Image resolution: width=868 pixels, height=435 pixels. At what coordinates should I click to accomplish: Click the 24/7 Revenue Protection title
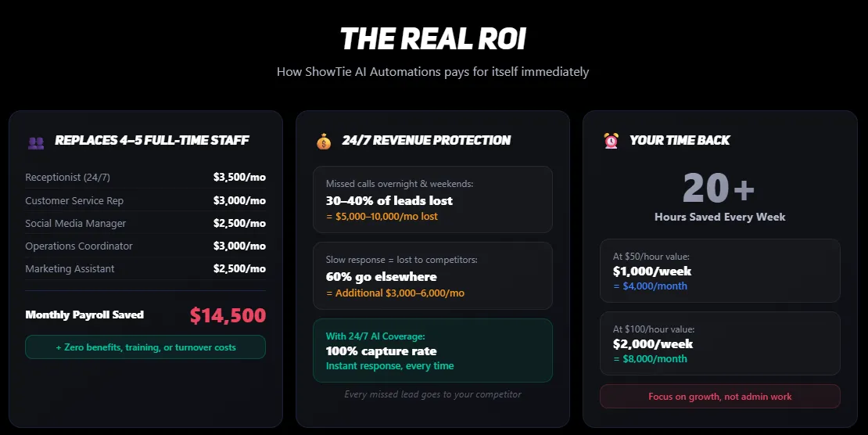click(426, 141)
